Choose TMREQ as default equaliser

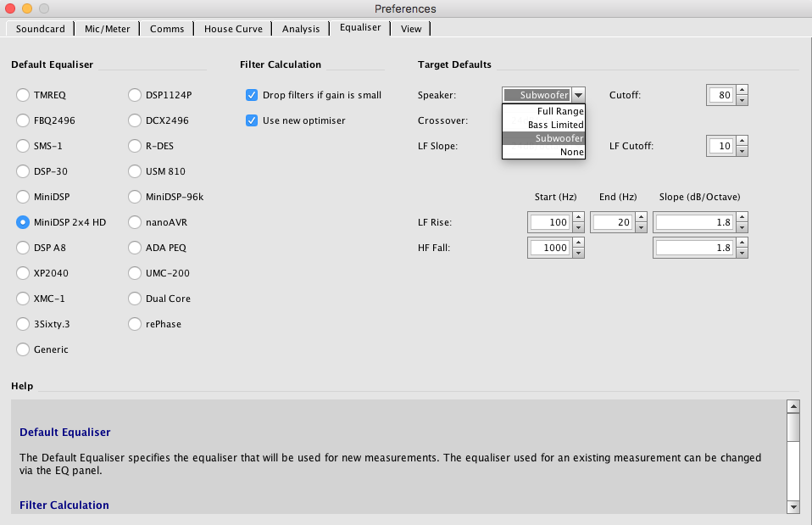pos(42,95)
